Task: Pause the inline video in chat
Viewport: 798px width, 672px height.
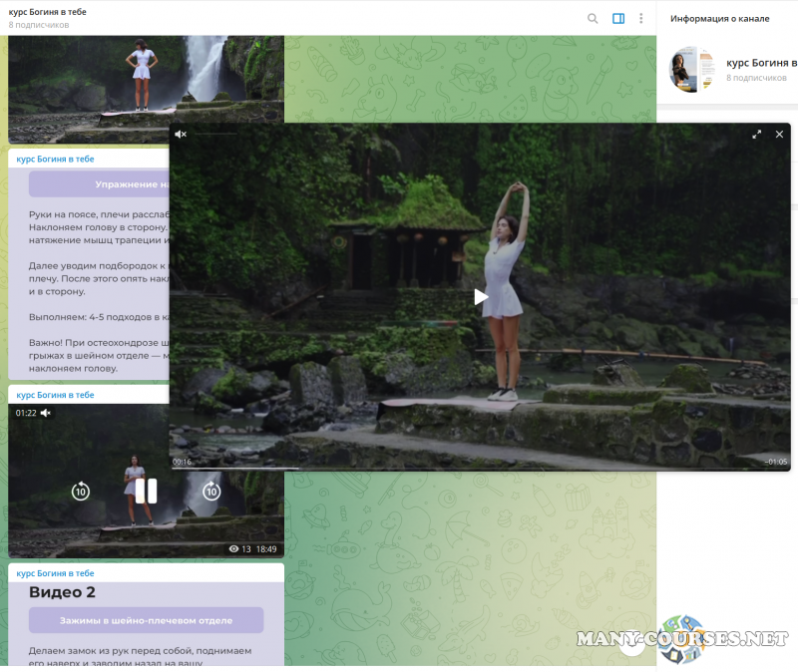Action: [x=146, y=491]
